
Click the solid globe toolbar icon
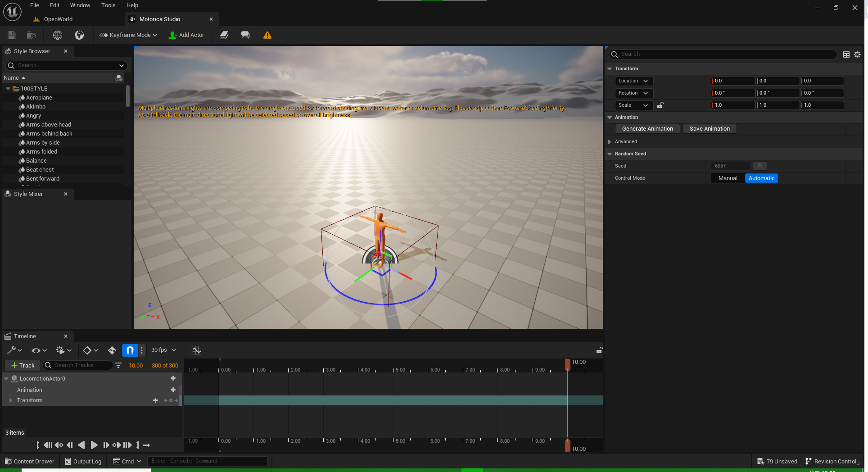coord(79,35)
